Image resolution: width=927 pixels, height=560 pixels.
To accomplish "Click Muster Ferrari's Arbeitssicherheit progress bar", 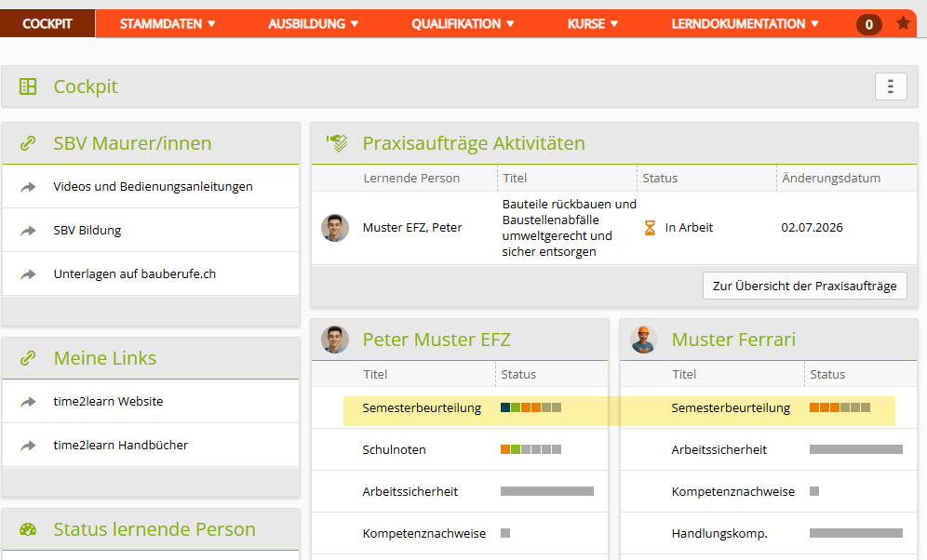I will [856, 449].
